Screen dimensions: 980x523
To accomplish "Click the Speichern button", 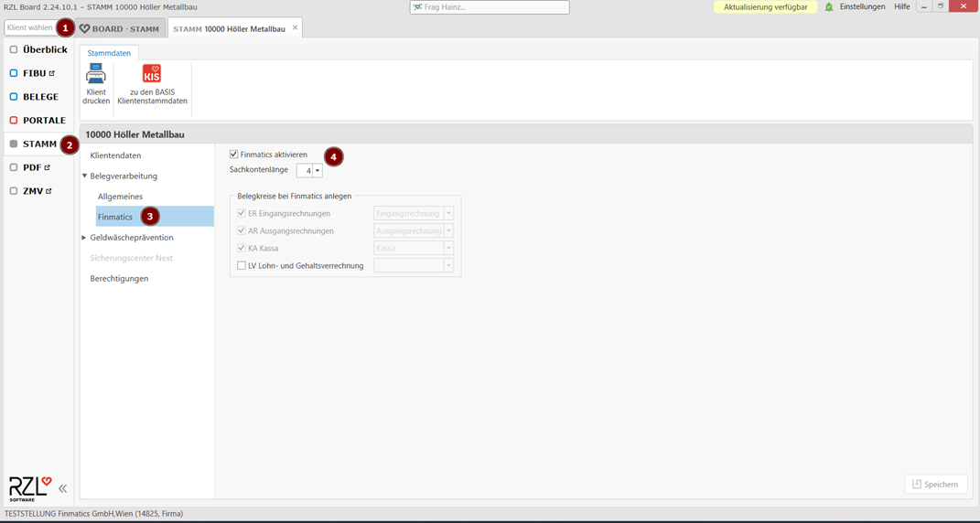I will click(935, 485).
